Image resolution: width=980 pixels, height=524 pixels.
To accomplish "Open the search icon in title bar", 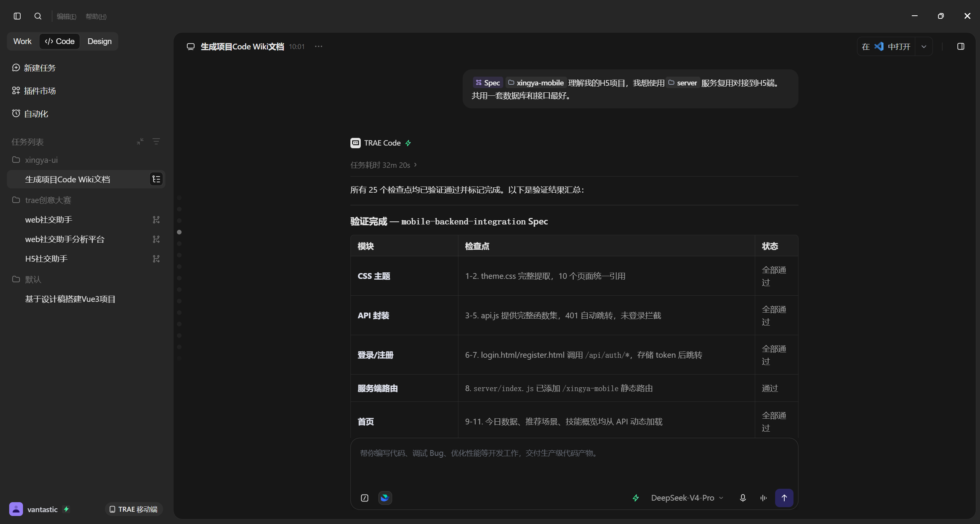I will pos(38,16).
